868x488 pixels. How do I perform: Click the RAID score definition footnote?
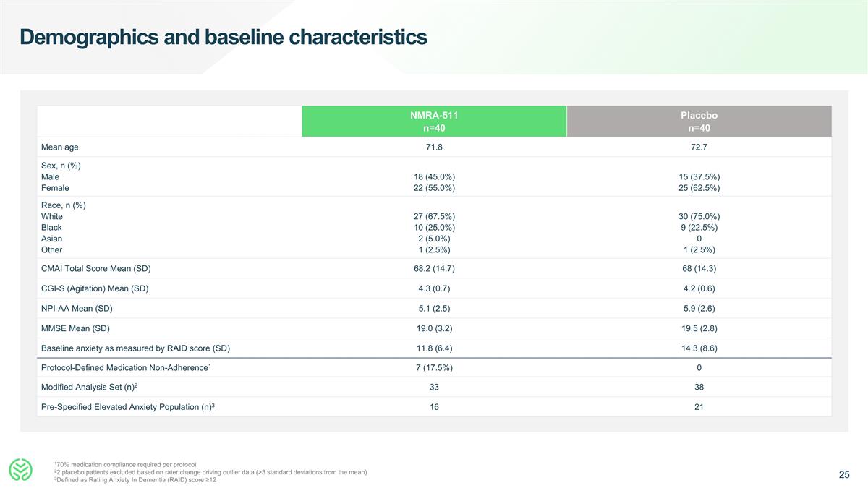[x=135, y=480]
